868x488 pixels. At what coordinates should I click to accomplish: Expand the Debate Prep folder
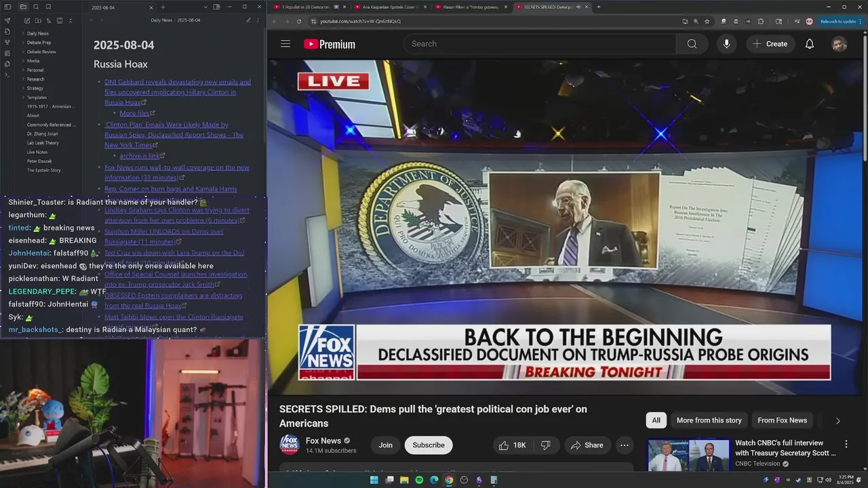tap(39, 43)
